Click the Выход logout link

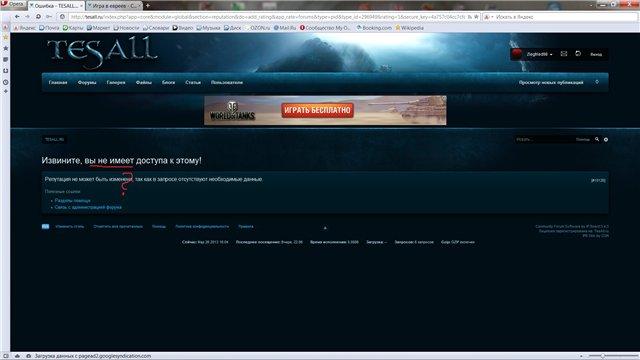coord(596,54)
